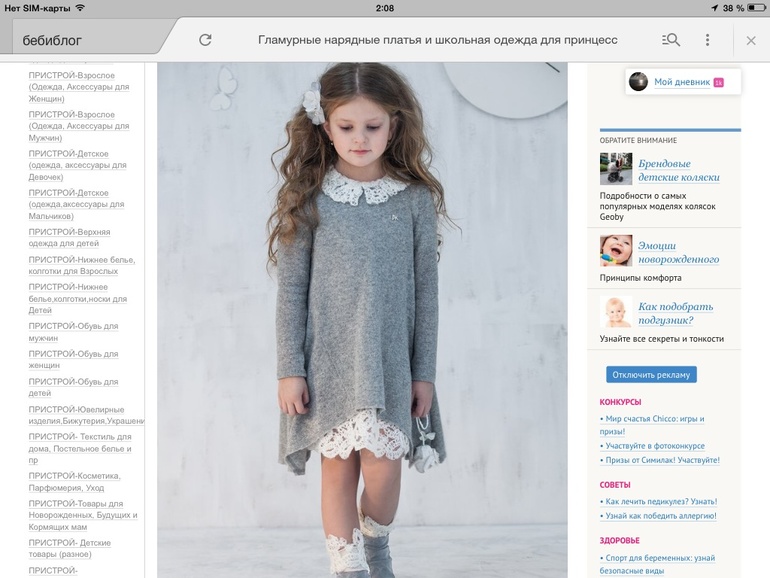
Task: Open Мой дневник link
Action: click(682, 82)
